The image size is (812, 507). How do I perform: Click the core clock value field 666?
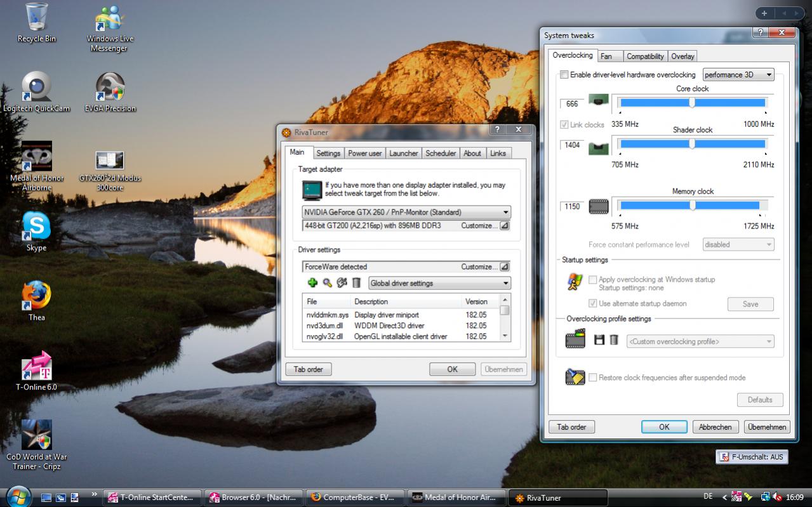coord(572,103)
